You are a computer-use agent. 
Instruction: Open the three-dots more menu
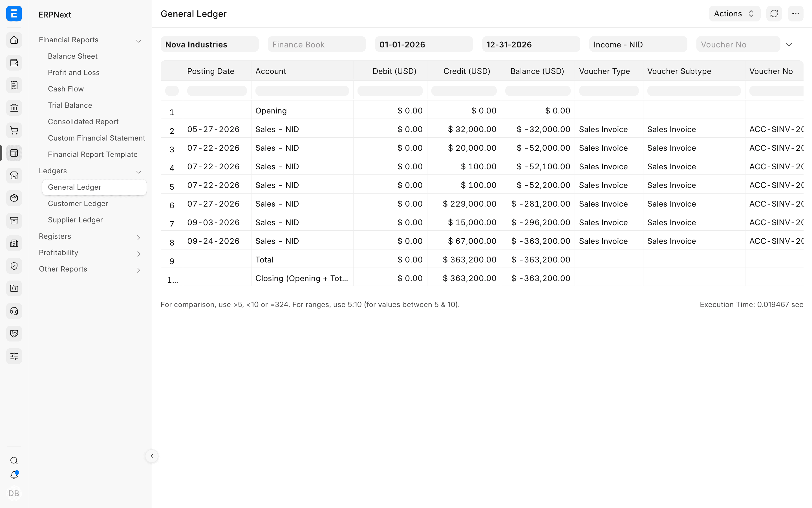796,14
